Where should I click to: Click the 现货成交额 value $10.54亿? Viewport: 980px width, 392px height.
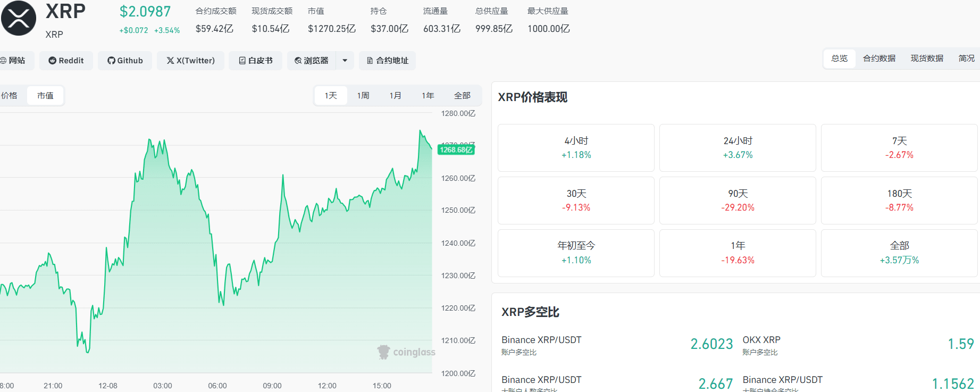point(271,29)
